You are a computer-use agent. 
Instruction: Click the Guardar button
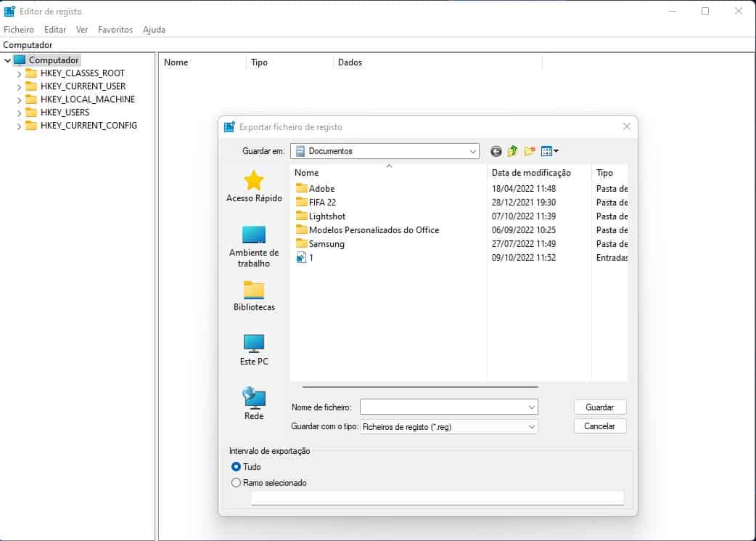(600, 407)
